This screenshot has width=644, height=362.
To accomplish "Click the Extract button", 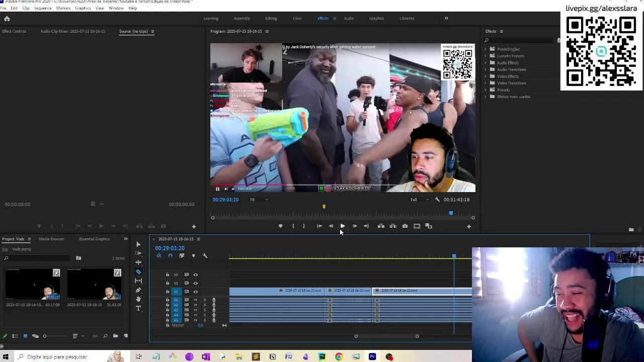I will pos(393,226).
